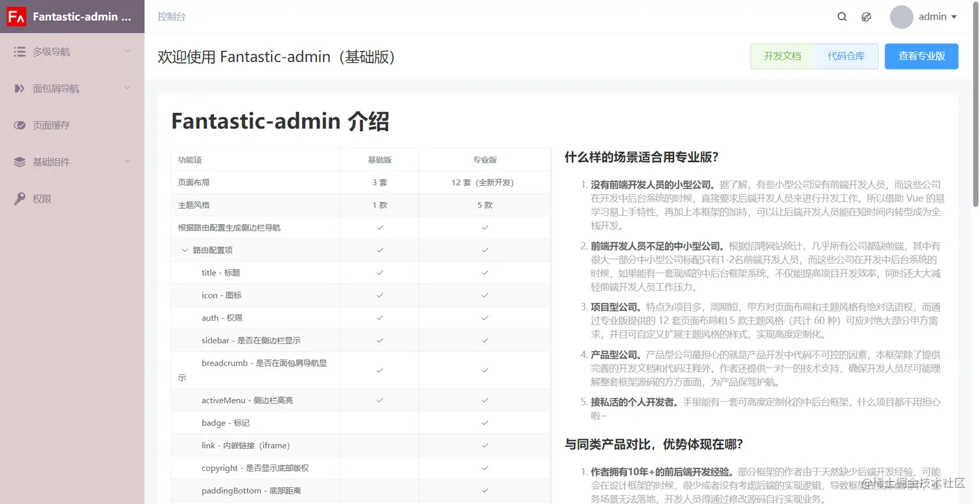Click the admin username label

932,17
